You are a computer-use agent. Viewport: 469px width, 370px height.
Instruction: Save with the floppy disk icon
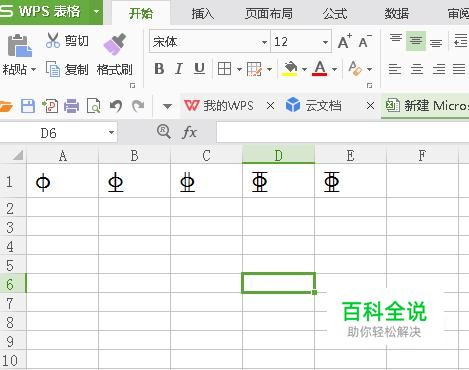coord(28,106)
